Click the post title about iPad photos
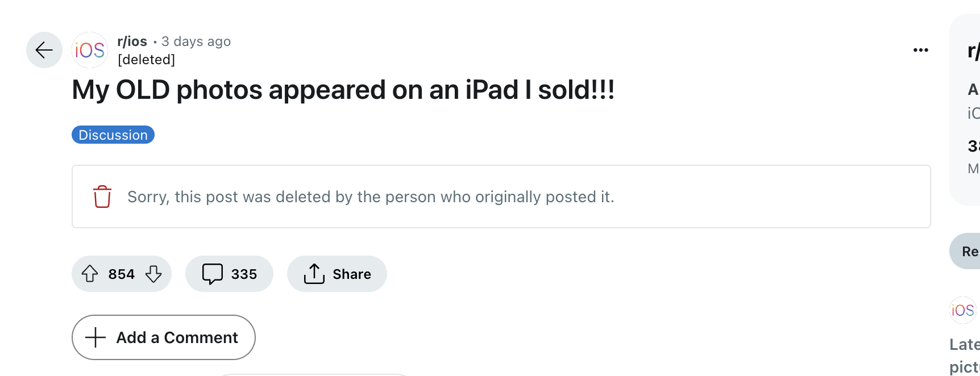 (x=343, y=90)
